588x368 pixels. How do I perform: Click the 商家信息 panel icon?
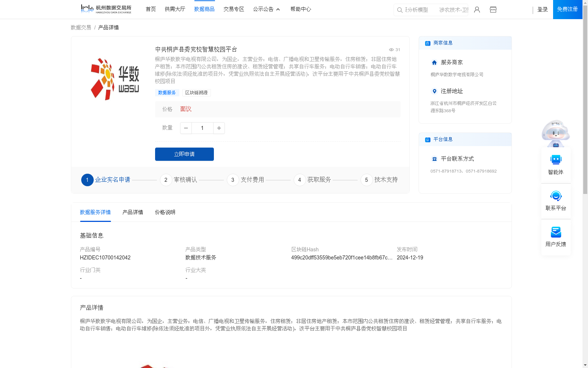coord(427,43)
